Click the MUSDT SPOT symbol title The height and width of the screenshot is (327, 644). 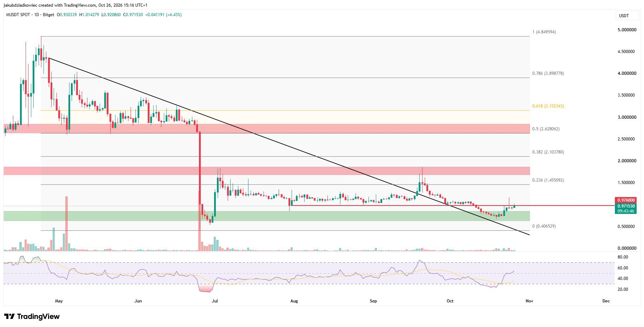19,15
